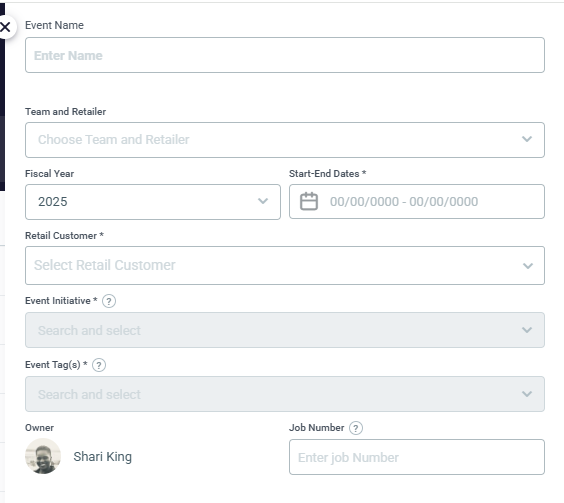Show help for Job Number
The image size is (564, 503).
point(356,428)
